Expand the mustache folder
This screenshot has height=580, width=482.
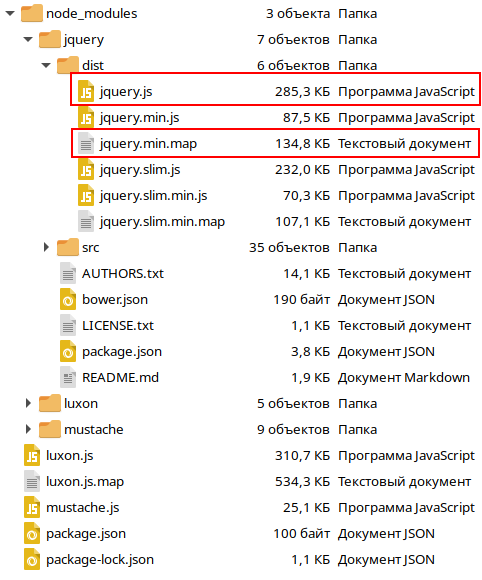pos(28,429)
